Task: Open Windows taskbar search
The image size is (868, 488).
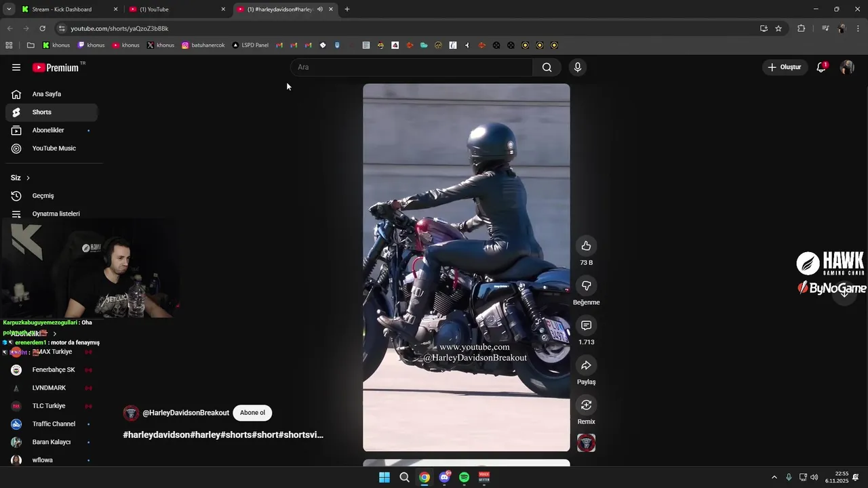Action: coord(404,477)
